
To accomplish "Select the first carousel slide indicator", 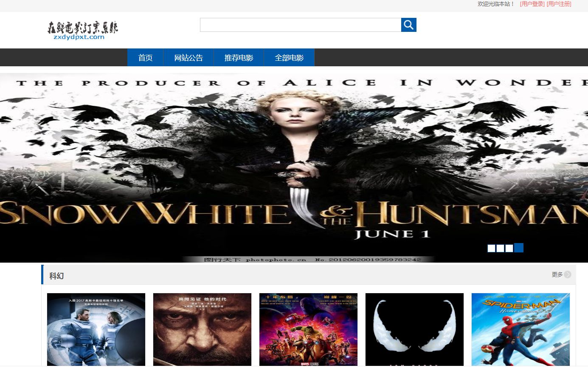I will click(x=491, y=248).
